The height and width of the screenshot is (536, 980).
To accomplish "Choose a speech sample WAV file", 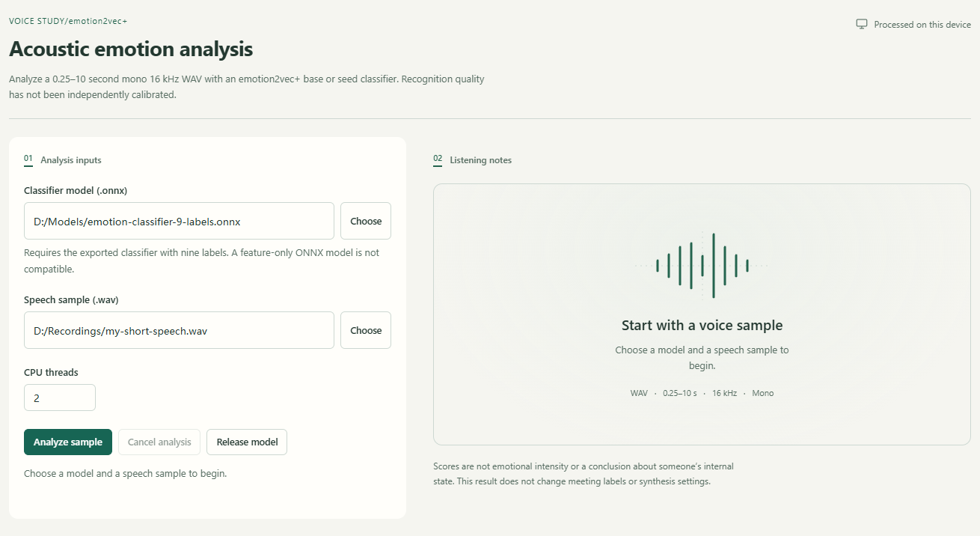I will pyautogui.click(x=366, y=330).
